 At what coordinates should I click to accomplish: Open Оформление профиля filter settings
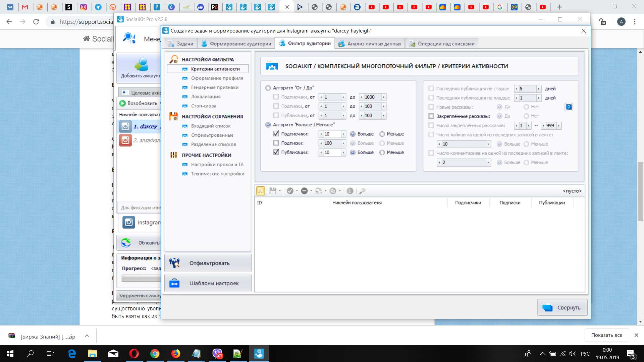pos(217,78)
